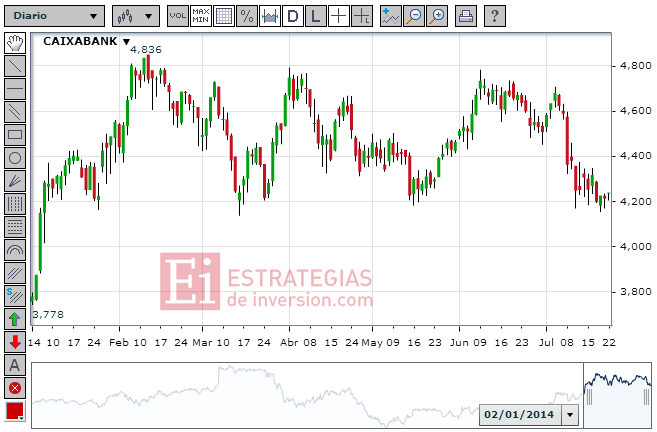Toggle the VOL volume button
This screenshot has height=432, width=657.
[178, 16]
